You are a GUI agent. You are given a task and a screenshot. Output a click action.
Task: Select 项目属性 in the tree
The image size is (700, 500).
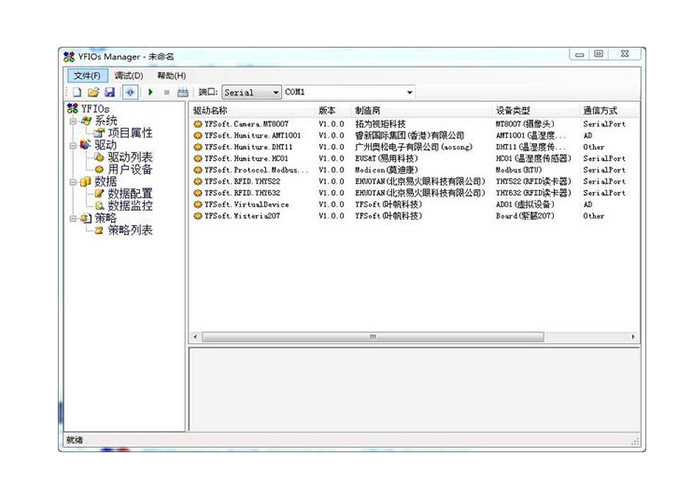130,133
